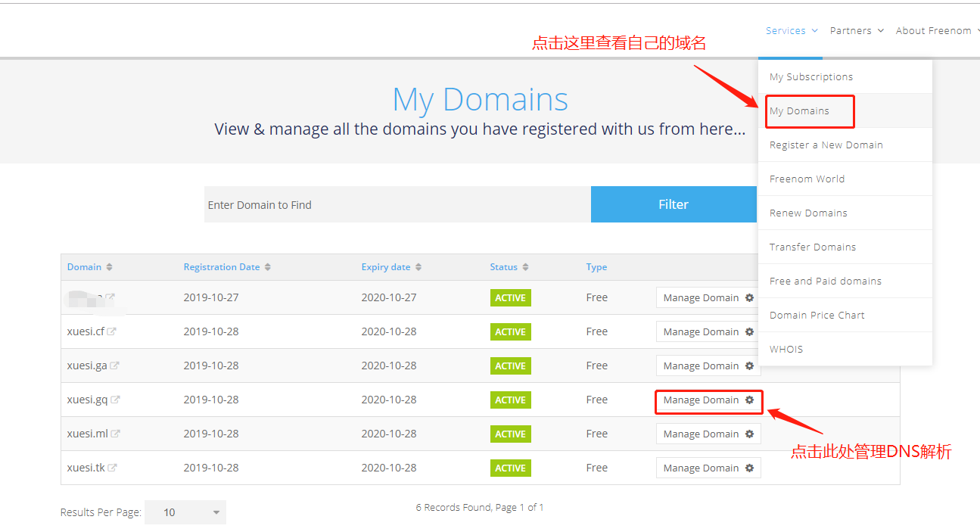This screenshot has width=980, height=532.
Task: Open external link icon beside xuesi.gq
Action: (116, 400)
